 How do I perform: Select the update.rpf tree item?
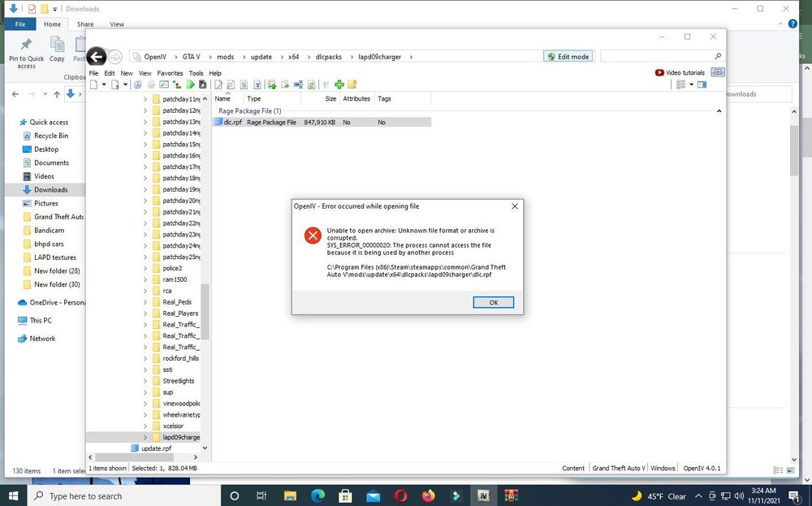(151, 448)
